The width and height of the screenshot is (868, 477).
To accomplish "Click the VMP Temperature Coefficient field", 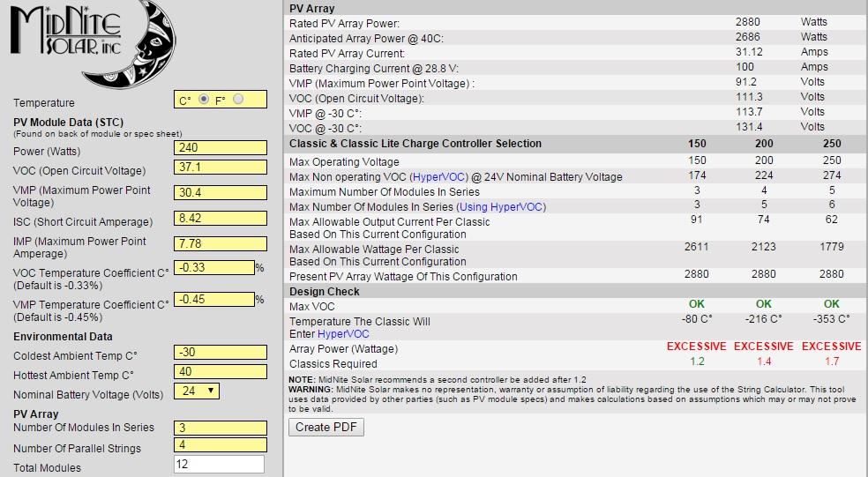I will (214, 300).
